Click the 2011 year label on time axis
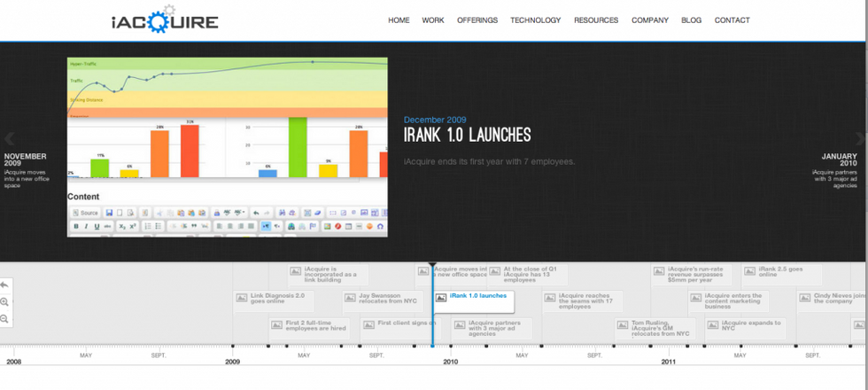Viewport: 868px width, 390px height. [669, 362]
